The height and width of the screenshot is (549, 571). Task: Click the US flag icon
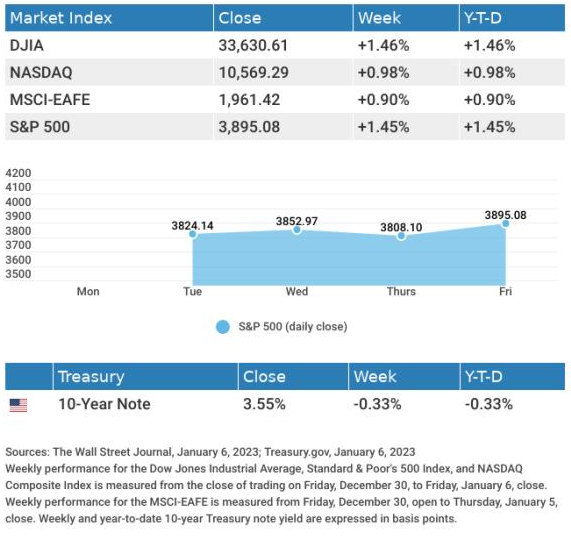pyautogui.click(x=18, y=405)
